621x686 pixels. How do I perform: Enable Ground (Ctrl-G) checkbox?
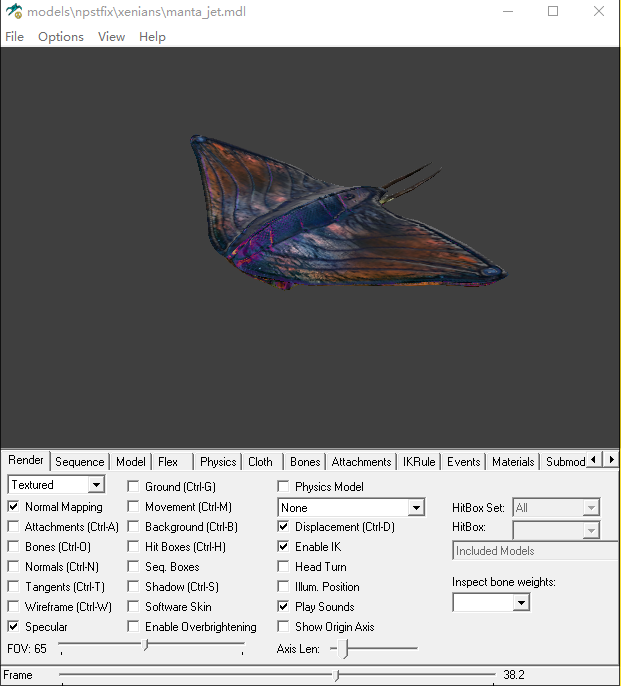coord(133,486)
